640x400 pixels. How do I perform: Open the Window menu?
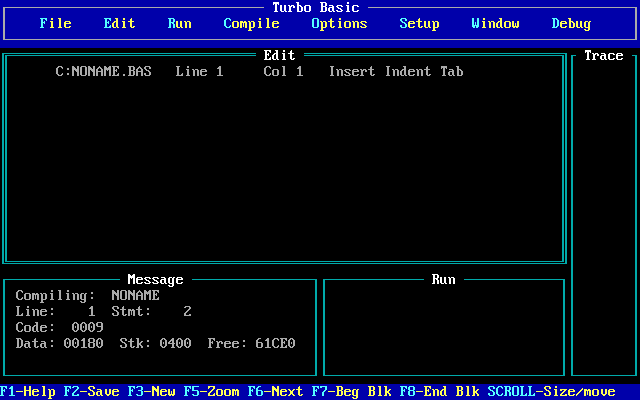click(x=496, y=23)
